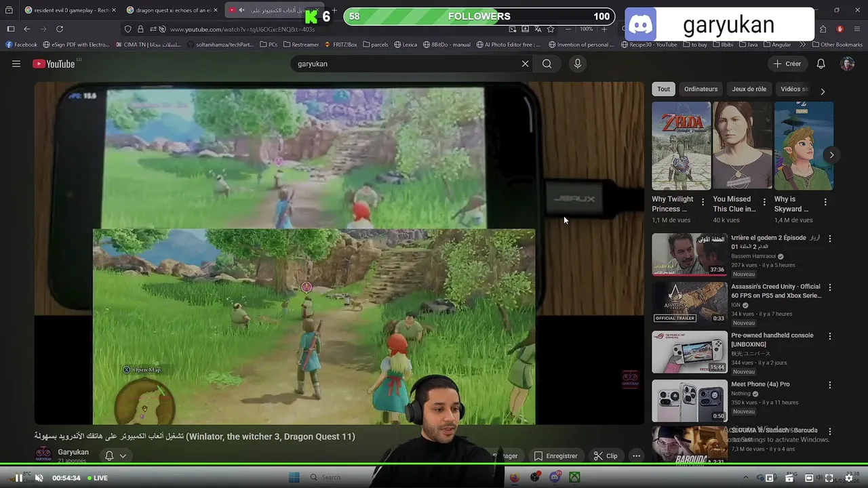Click the Clip button
This screenshot has height=488, width=868.
[606, 456]
